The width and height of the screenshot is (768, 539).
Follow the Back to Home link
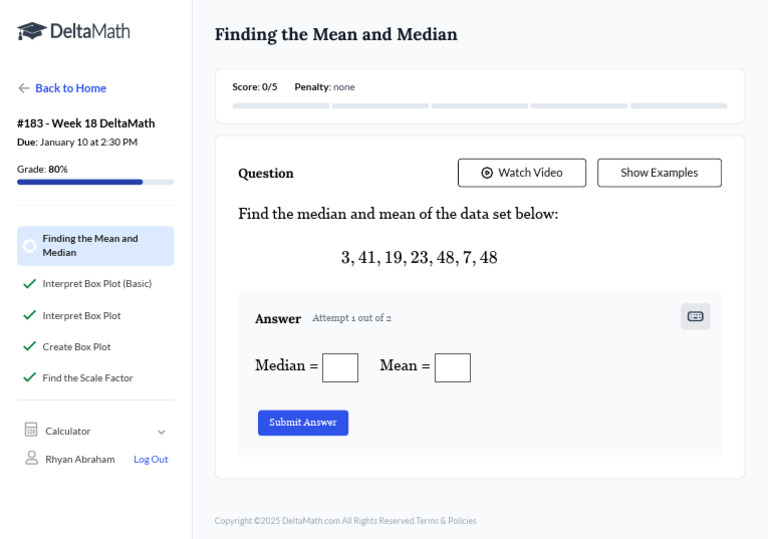pyautogui.click(x=70, y=88)
